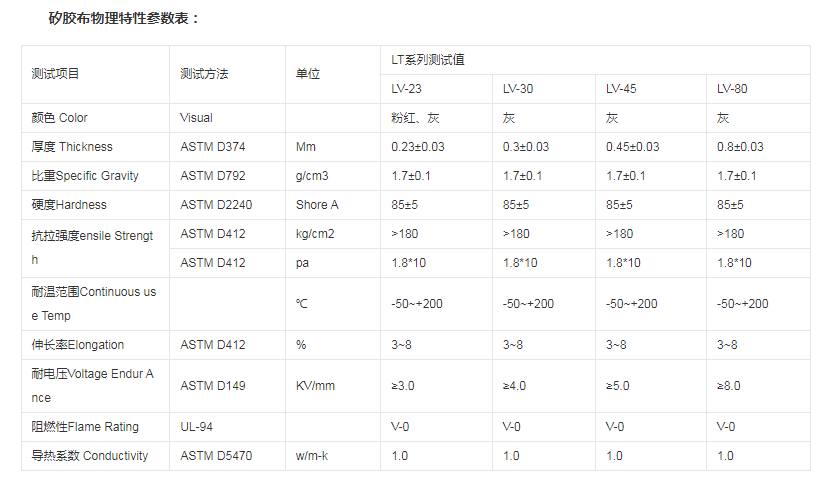Select the LT系列测试值 header cell
The width and height of the screenshot is (827, 483).
pyautogui.click(x=427, y=60)
